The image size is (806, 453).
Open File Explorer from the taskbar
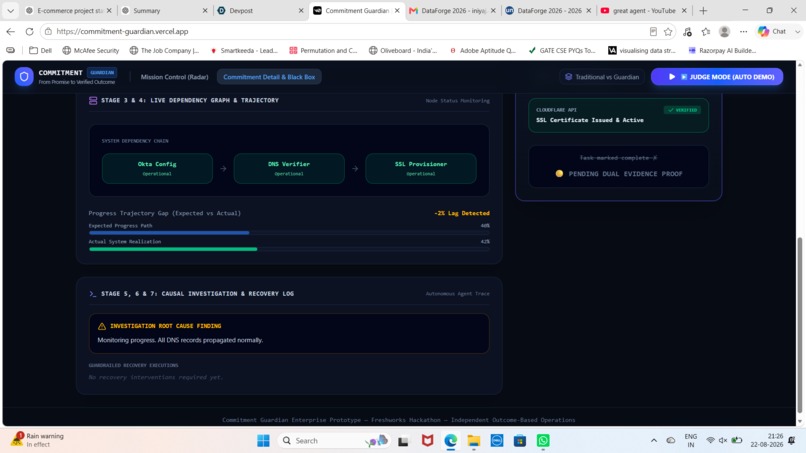pyautogui.click(x=473, y=441)
